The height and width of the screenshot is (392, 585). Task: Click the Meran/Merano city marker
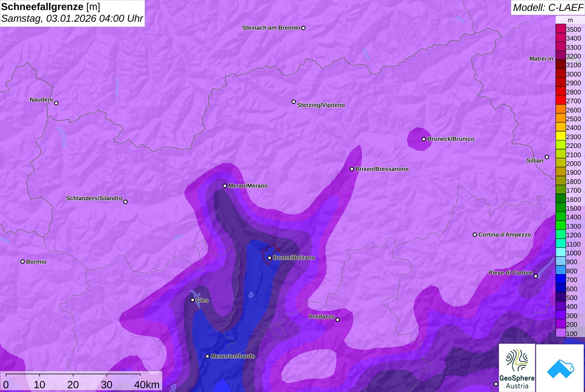(225, 186)
